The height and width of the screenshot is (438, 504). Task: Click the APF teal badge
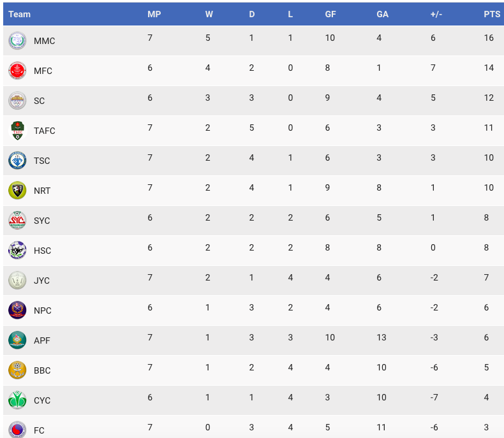pos(17,340)
